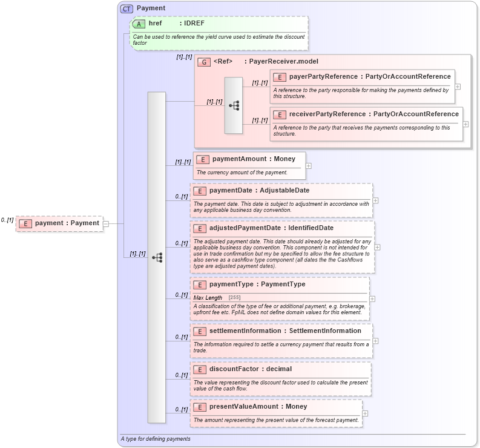480x448 pixels.
Task: Click the E icon of payerPartyReference
Action: coord(280,77)
